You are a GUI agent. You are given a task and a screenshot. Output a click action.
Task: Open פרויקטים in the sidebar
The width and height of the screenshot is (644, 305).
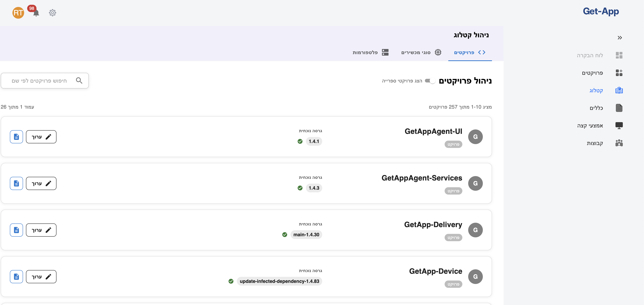coord(592,73)
